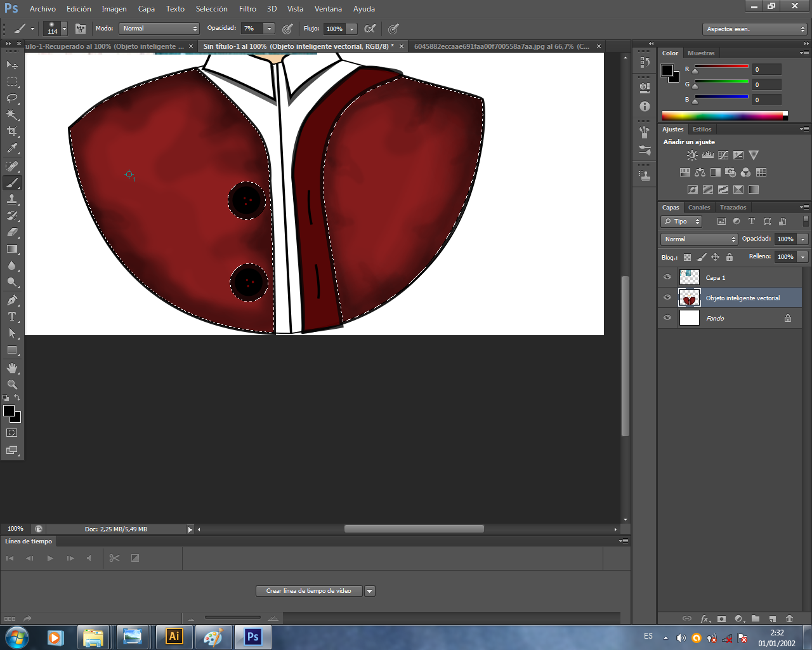Open the Windows Start menu
Screen dimensions: 812x650
coord(17,637)
